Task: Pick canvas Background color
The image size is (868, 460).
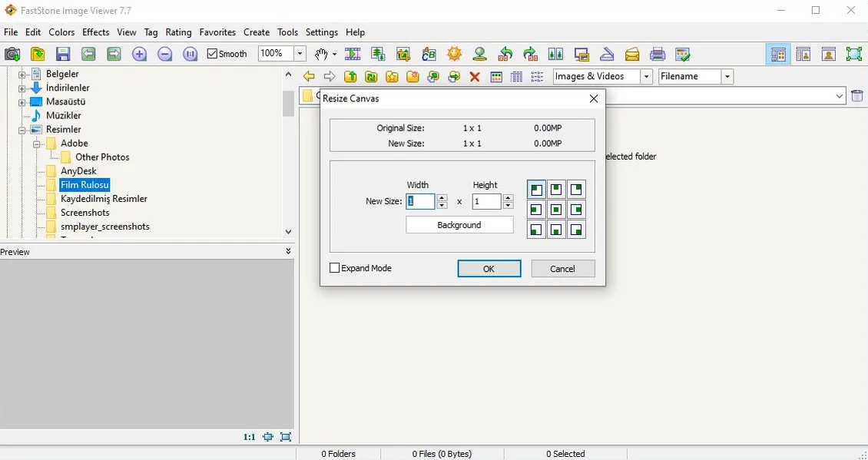Action: click(459, 225)
